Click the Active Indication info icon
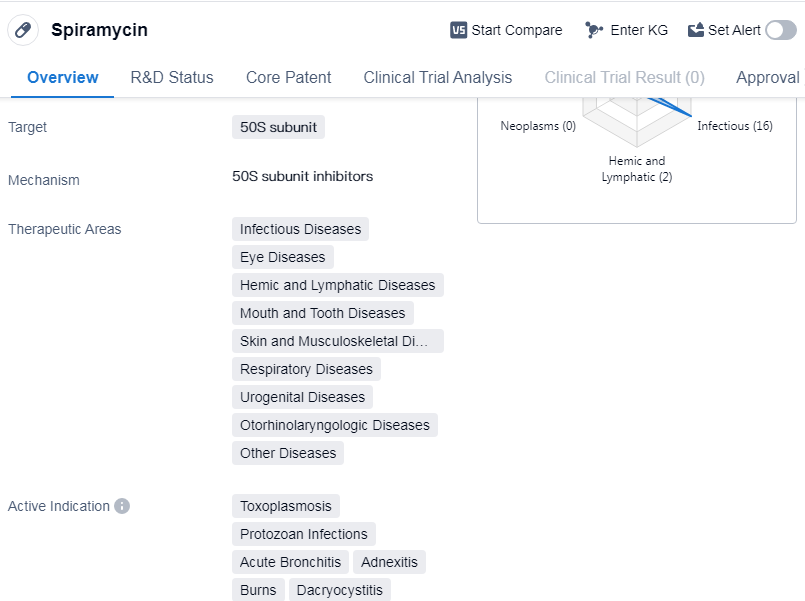The image size is (805, 601). (x=122, y=506)
